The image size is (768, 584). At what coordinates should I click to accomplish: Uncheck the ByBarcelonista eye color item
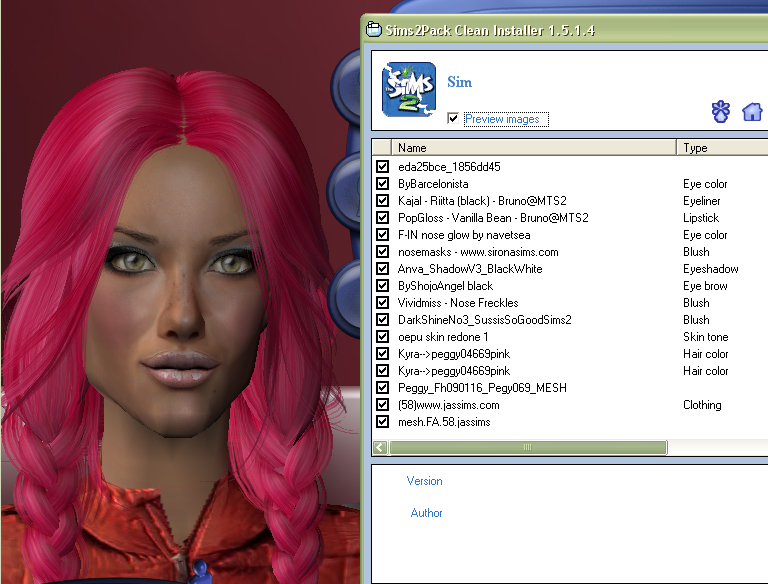382,184
